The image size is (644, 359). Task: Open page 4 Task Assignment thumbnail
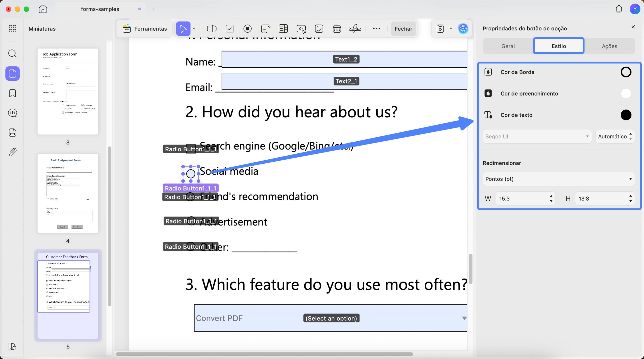coord(68,193)
